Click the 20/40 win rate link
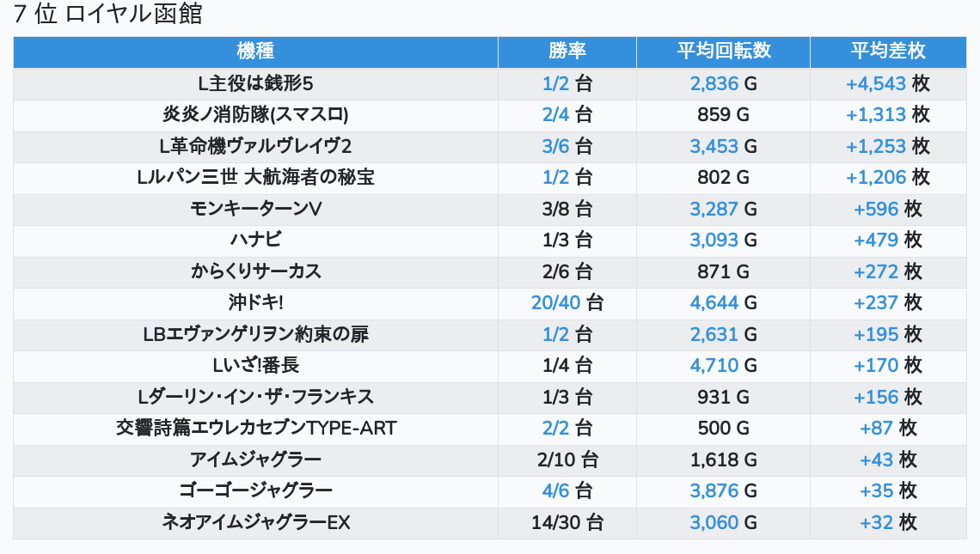The height and width of the screenshot is (554, 980). click(555, 302)
